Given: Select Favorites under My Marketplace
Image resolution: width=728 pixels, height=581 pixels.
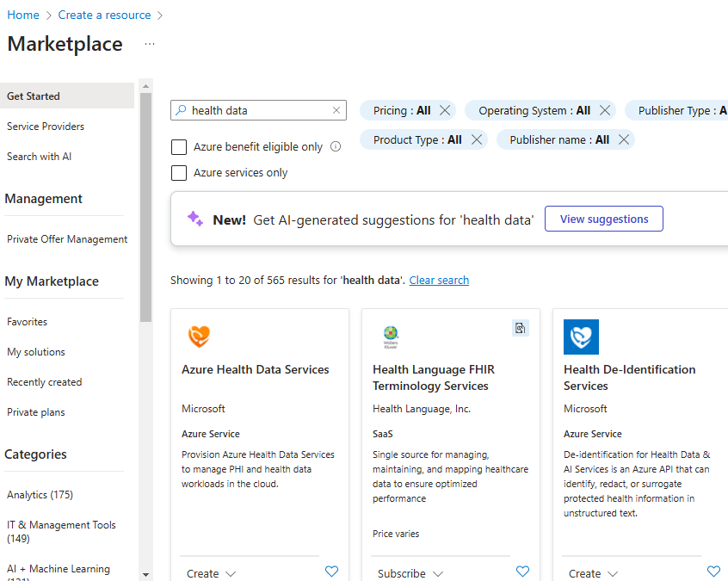Looking at the screenshot, I should 27,322.
